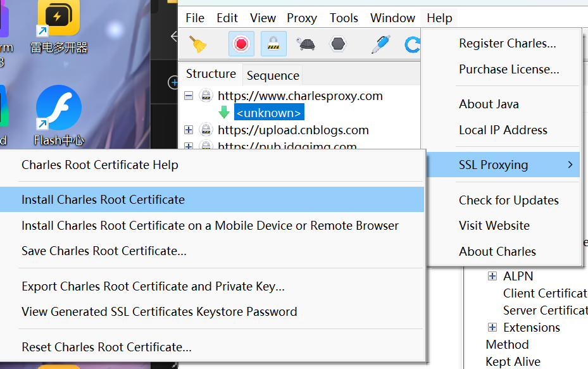The width and height of the screenshot is (588, 369).
Task: Open the View menu
Action: click(263, 18)
